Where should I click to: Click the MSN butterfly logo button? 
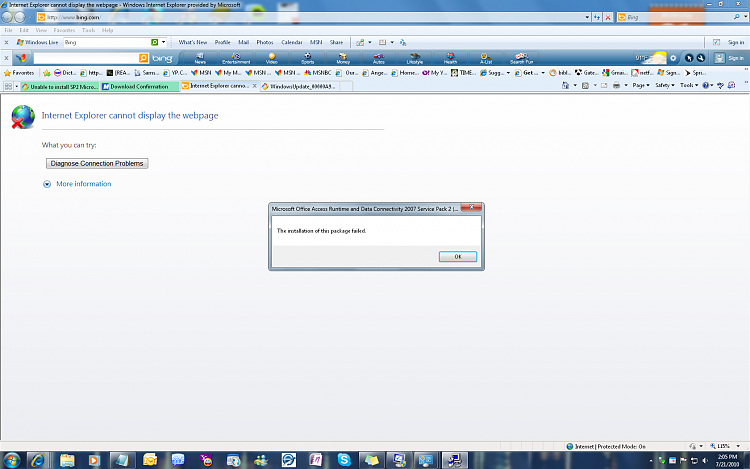pyautogui.click(x=21, y=58)
